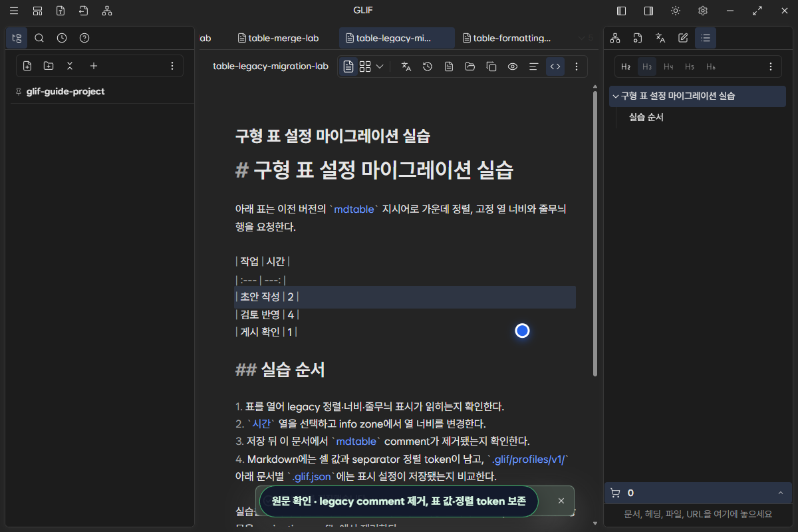Screen dimensions: 798x532
Task: Click the text alignment lines icon
Action: click(x=533, y=66)
